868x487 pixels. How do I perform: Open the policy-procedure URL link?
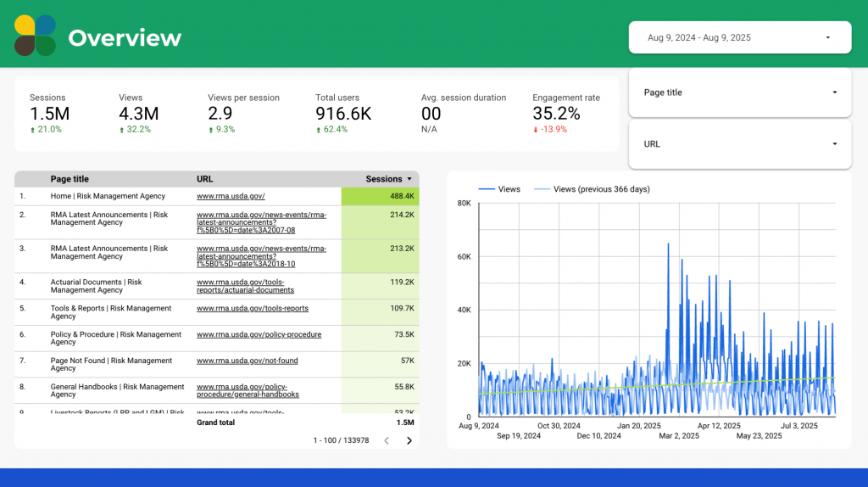pos(259,335)
